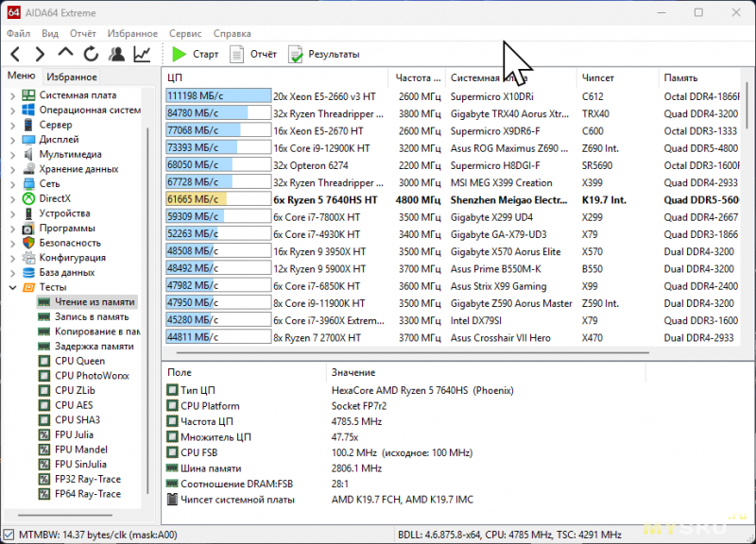Click the Хранение данных disk icon
This screenshot has width=756, height=544.
(29, 169)
